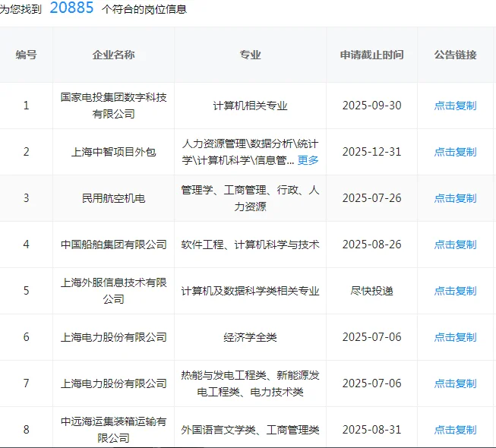Screen dimensions: 496x448
Task: Select deadline 2025-09-30
Action: 371,106
